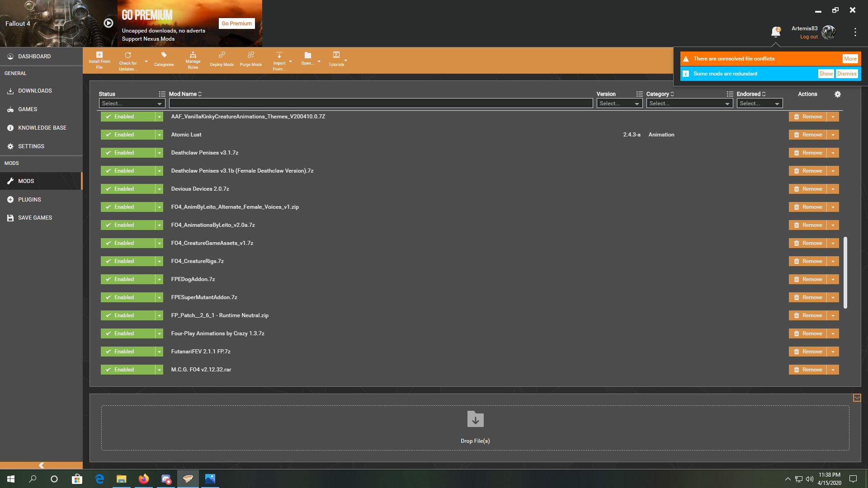Expand Remove options for FO4_CreatureGameAssets_v1.7z
Image resolution: width=868 pixels, height=488 pixels.
click(833, 243)
